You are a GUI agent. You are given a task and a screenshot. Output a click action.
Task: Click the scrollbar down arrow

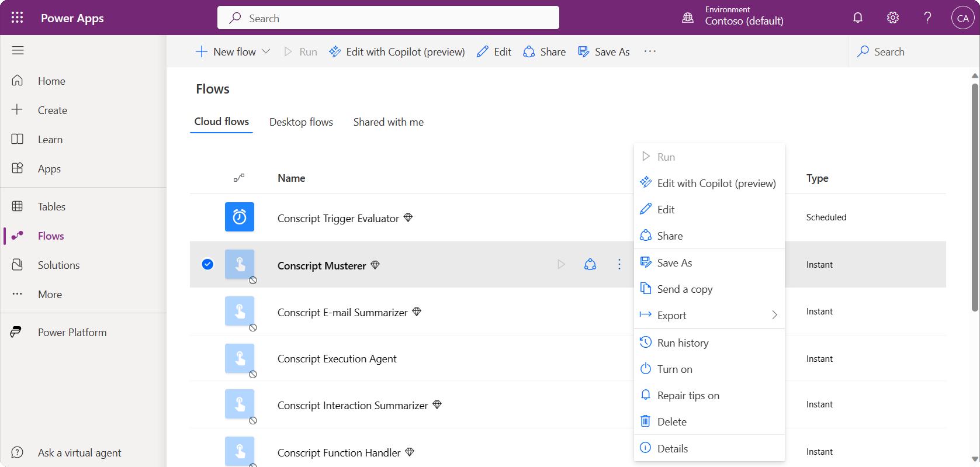click(x=975, y=459)
